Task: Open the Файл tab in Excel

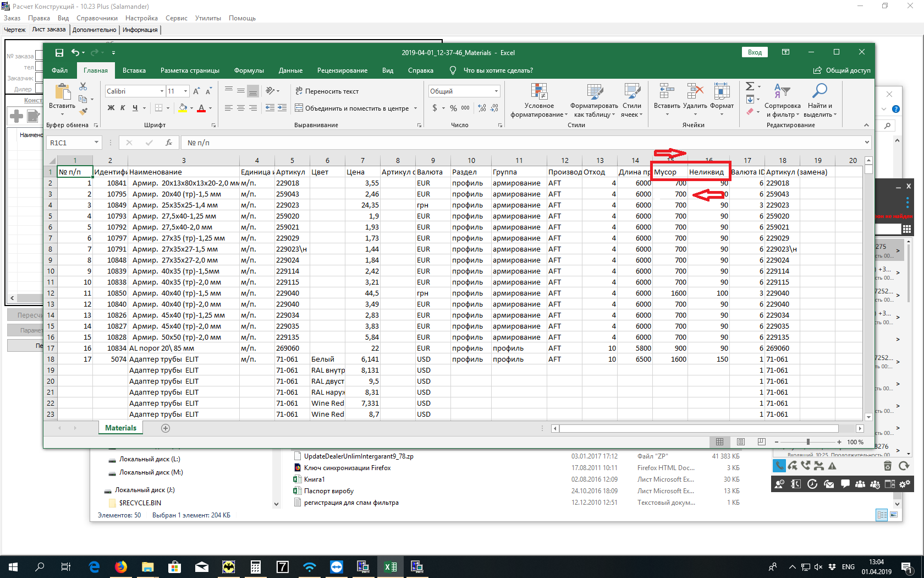Action: click(59, 70)
